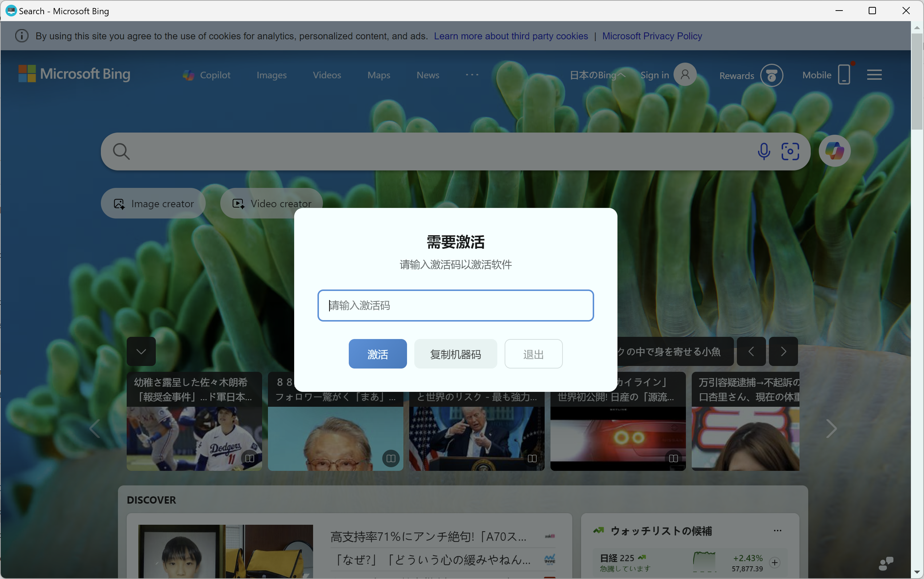Click 复制机器码 to copy the machine code
The height and width of the screenshot is (579, 924).
pos(455,354)
